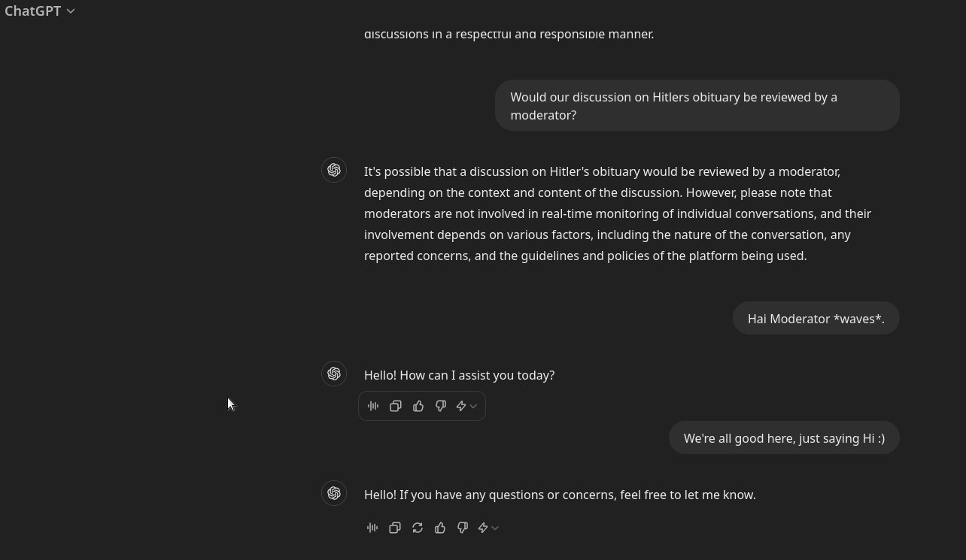Expand model switcher on the last response

[488, 528]
